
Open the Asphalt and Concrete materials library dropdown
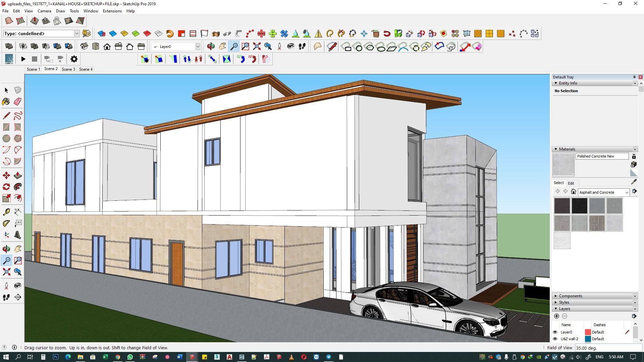click(x=604, y=192)
